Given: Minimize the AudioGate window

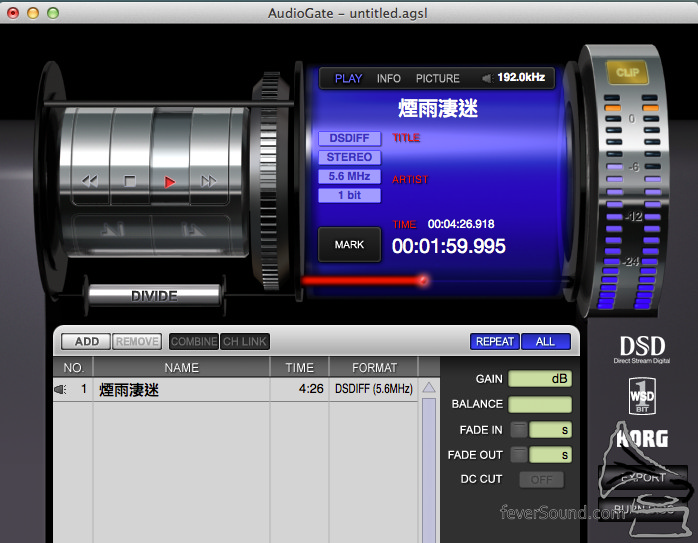Looking at the screenshot, I should (x=33, y=13).
